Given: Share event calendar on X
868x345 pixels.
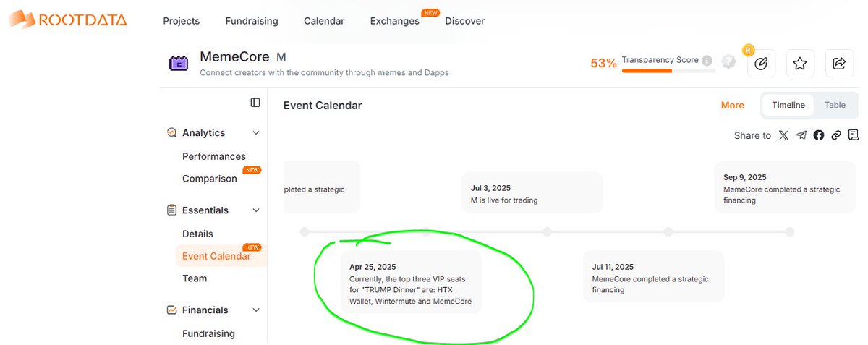Looking at the screenshot, I should coord(783,135).
